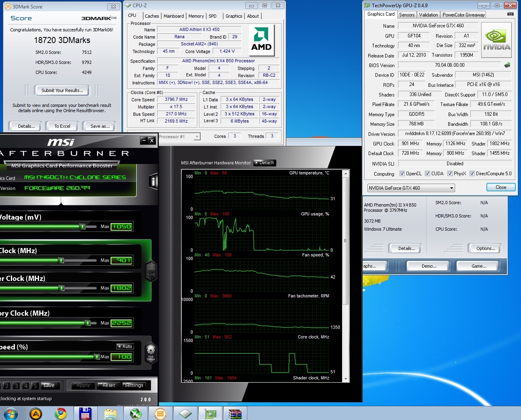The width and height of the screenshot is (521, 420).
Task: Open the Graphics tab in CPU-Z
Action: click(234, 16)
